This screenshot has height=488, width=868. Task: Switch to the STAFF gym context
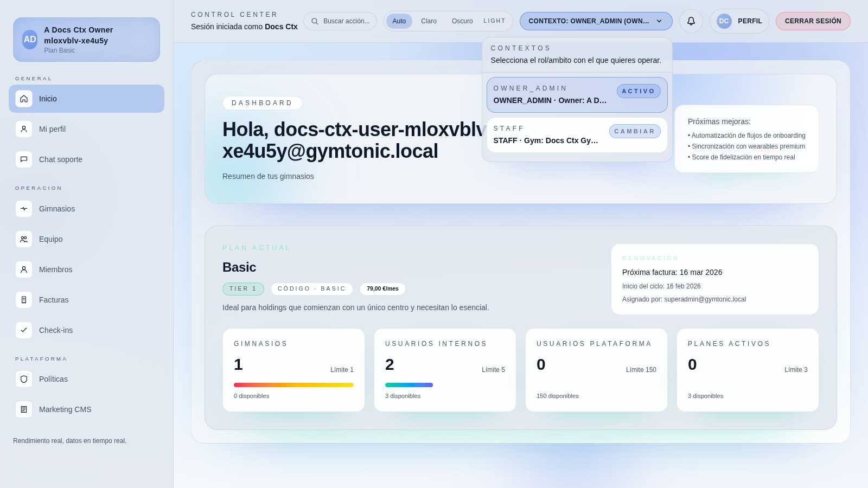(x=577, y=135)
